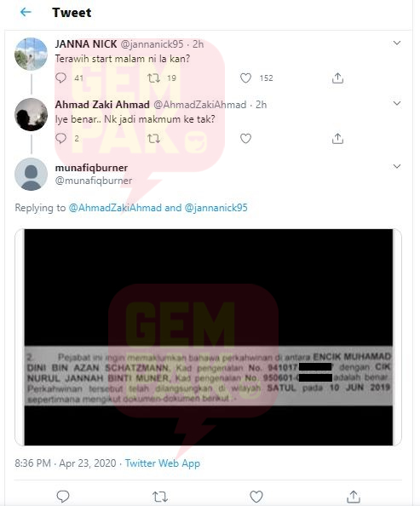Click the Twitter Web App source link
This screenshot has height=506, width=420.
coord(163,463)
